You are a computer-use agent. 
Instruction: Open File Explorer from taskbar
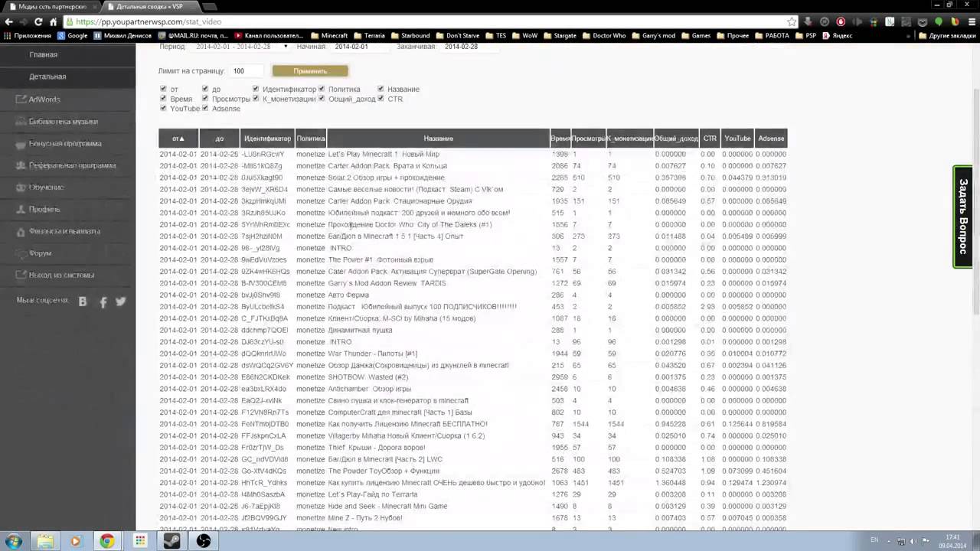tap(45, 540)
